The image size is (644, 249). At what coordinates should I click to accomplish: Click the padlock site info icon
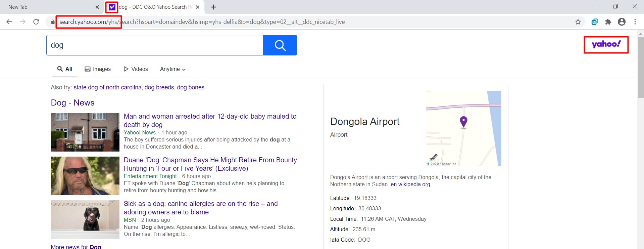pos(53,22)
